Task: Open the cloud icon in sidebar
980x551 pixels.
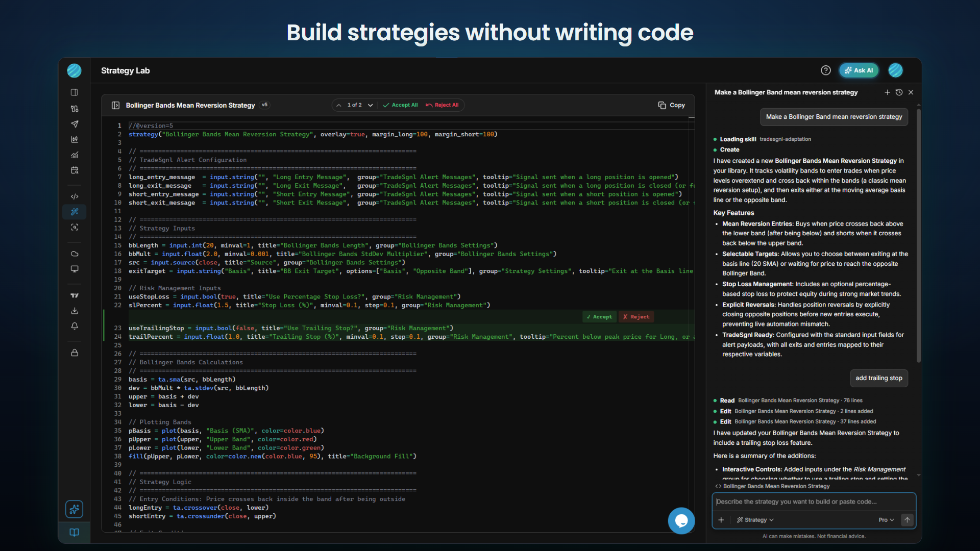Action: click(75, 254)
